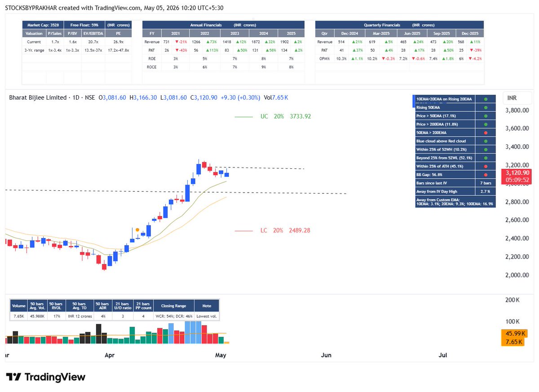
Task: Click the volume value 7.65K in the table
Action: click(19, 316)
